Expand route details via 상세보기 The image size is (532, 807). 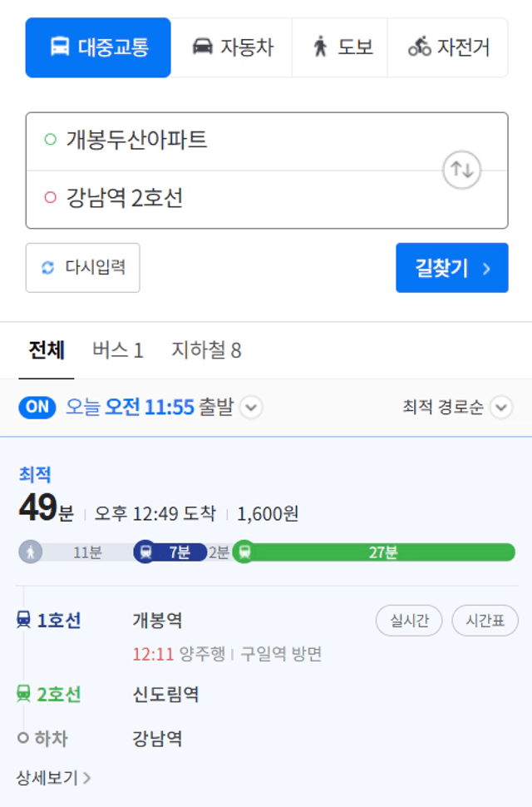[53, 778]
